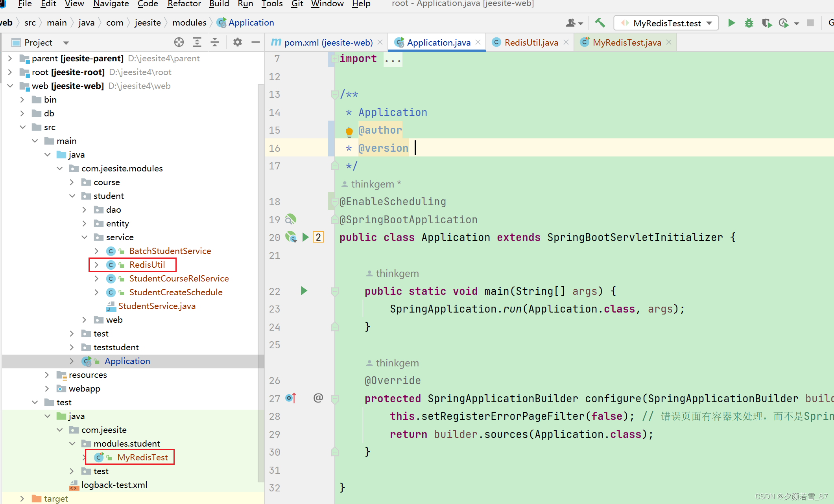
Task: Open Project panel settings gear
Action: point(237,42)
